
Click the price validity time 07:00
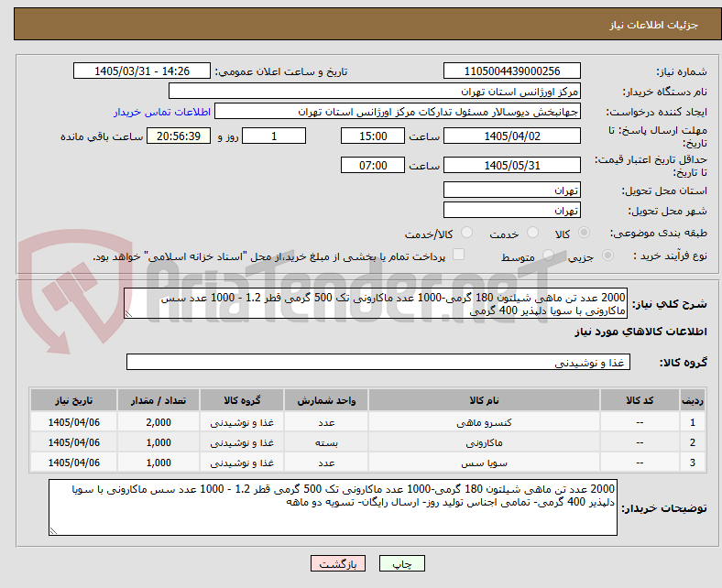point(373,165)
